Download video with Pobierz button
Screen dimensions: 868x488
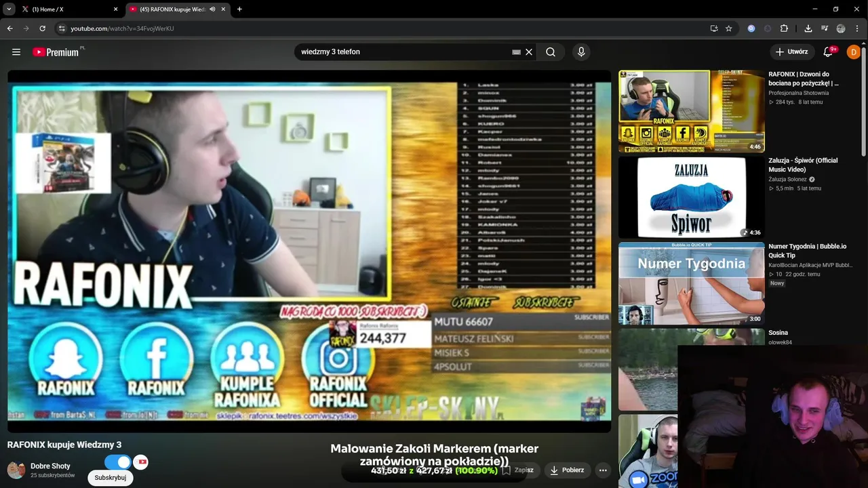click(x=567, y=470)
